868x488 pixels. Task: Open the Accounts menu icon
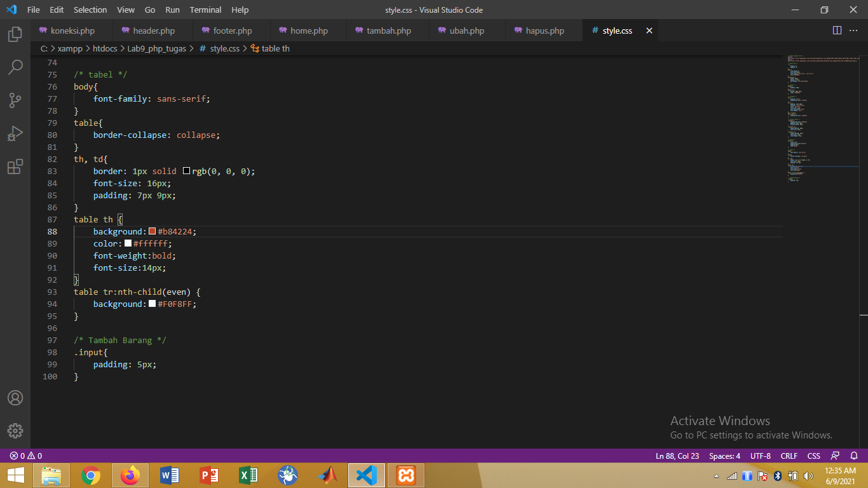coord(15,398)
